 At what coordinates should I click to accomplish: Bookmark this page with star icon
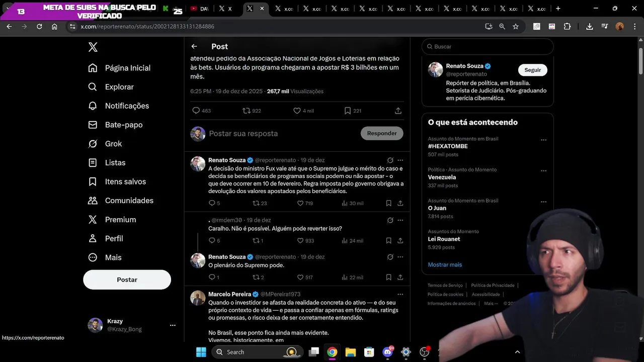pyautogui.click(x=516, y=27)
